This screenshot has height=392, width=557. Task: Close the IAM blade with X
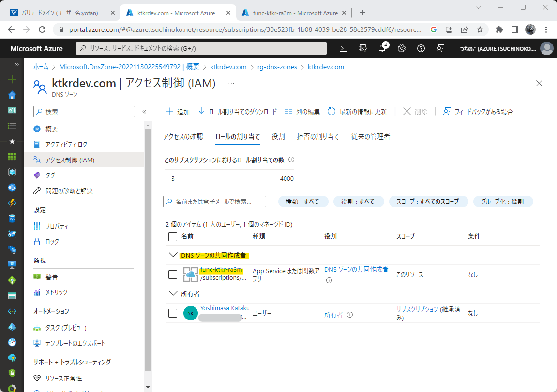click(x=539, y=83)
